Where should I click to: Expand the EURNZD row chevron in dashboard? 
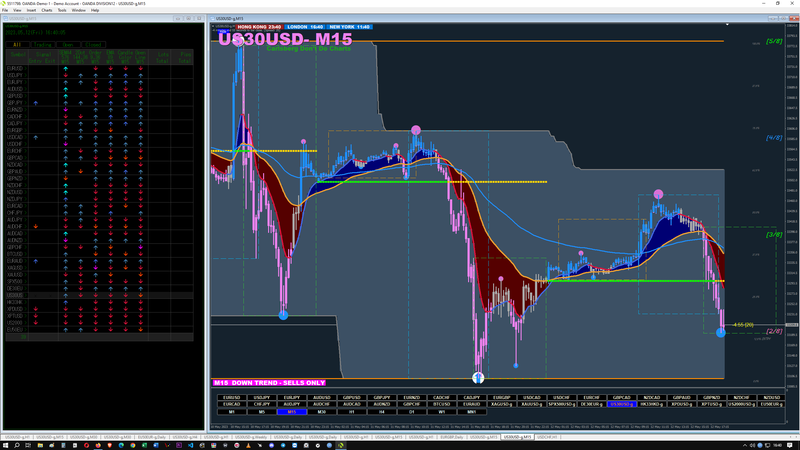click(x=26, y=110)
